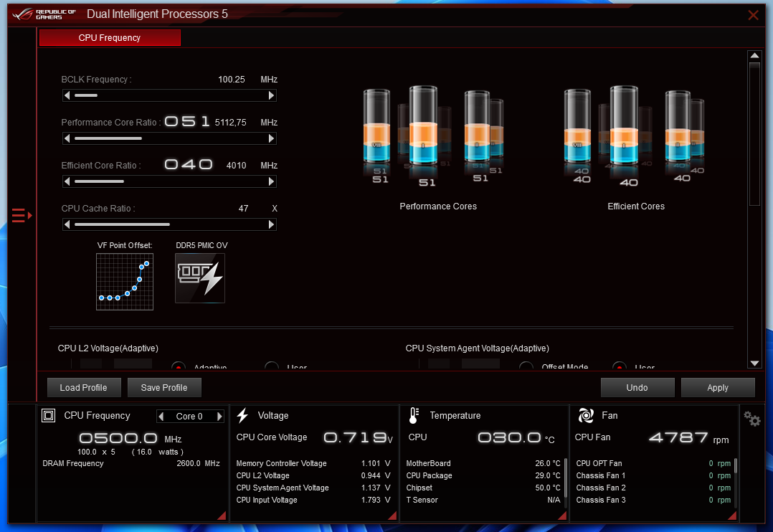773x532 pixels.
Task: Raise CPU Cache Ratio with right arrow
Action: [271, 224]
